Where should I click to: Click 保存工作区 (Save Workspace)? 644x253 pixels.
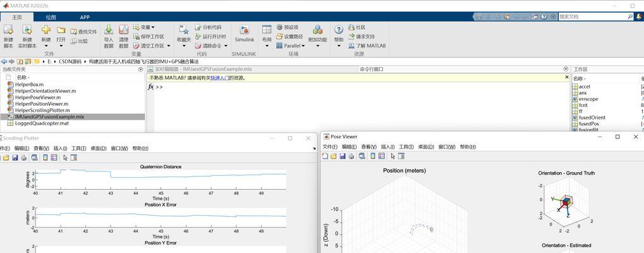(x=148, y=37)
